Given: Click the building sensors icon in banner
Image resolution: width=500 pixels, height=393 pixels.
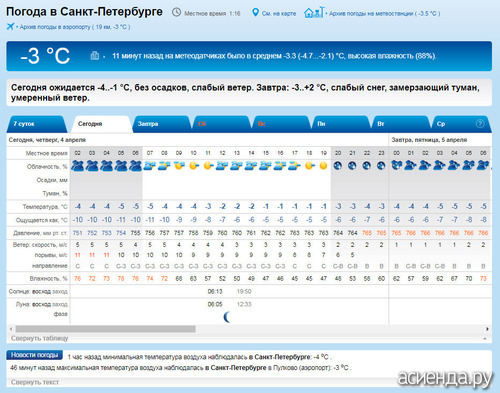Looking at the screenshot, I should coord(95,56).
